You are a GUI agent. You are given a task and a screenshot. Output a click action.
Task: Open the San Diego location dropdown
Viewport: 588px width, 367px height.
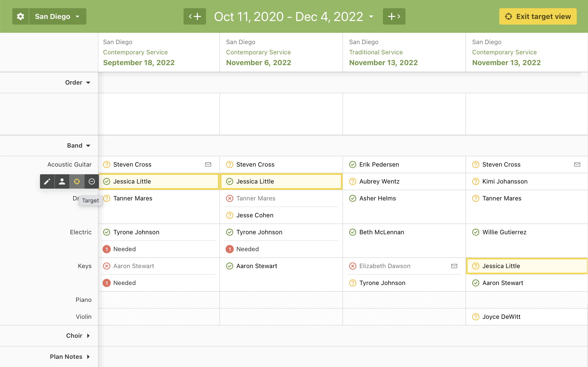(57, 17)
